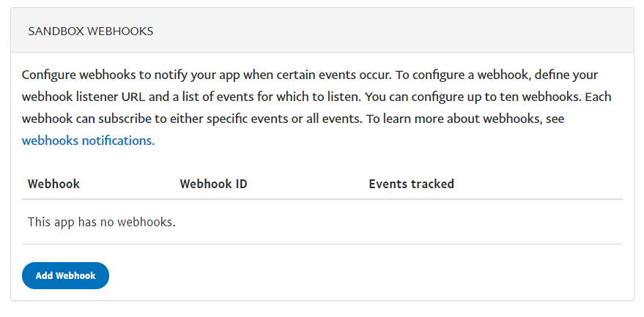This screenshot has height=317, width=644.
Task: Click the SANDBOX WEBHOOKS panel title
Action: pyautogui.click(x=90, y=31)
